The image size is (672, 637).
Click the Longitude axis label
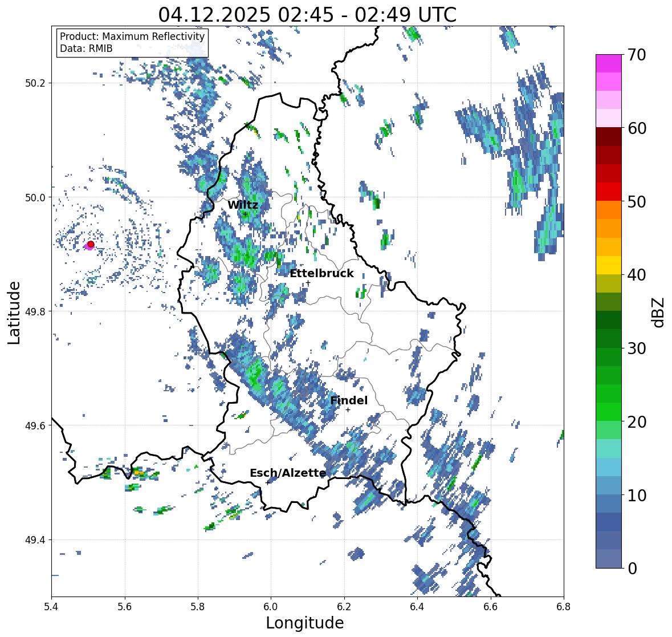305,623
